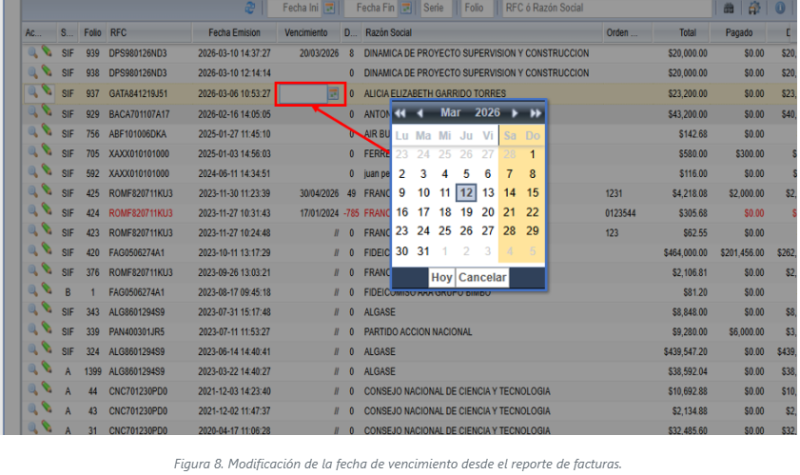Click the $464,000.00 total in the folio 420 row

click(x=685, y=253)
